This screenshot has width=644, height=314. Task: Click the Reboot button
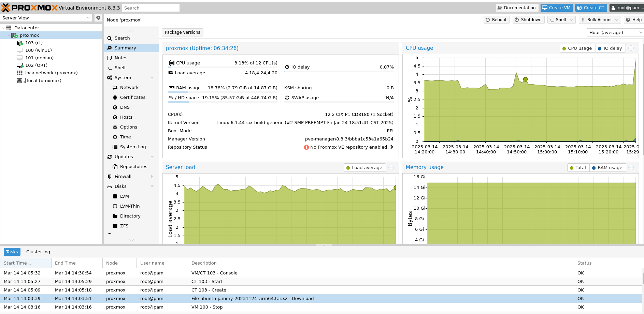pyautogui.click(x=497, y=20)
